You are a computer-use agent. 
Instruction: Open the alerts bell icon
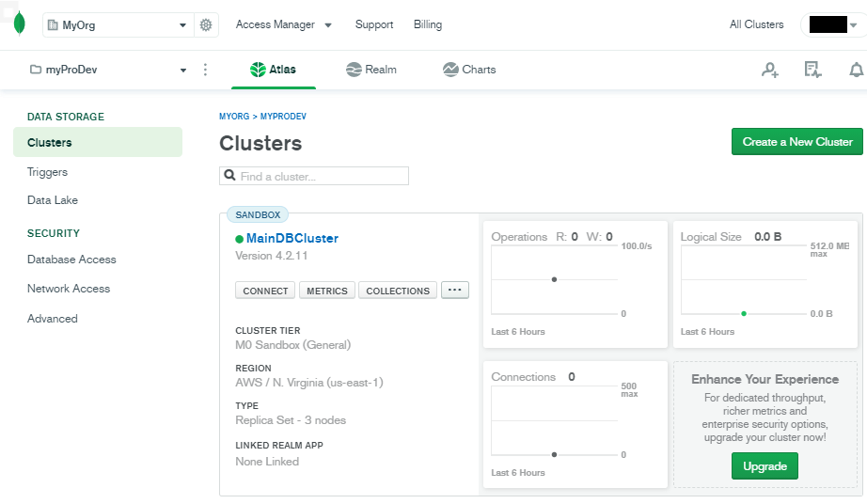click(856, 70)
